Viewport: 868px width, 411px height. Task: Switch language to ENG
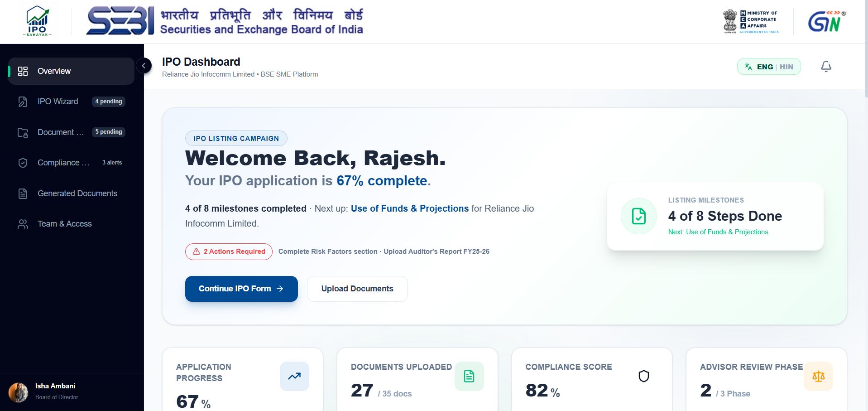coord(765,67)
